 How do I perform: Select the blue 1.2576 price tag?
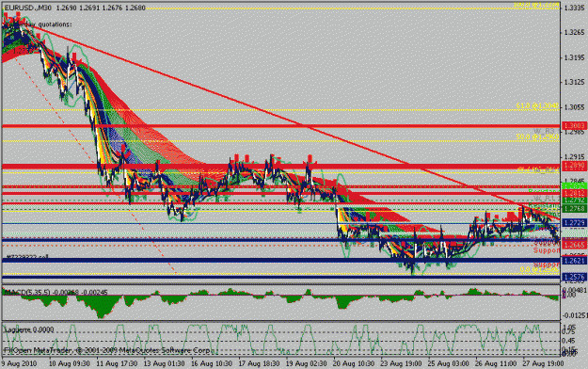(574, 278)
